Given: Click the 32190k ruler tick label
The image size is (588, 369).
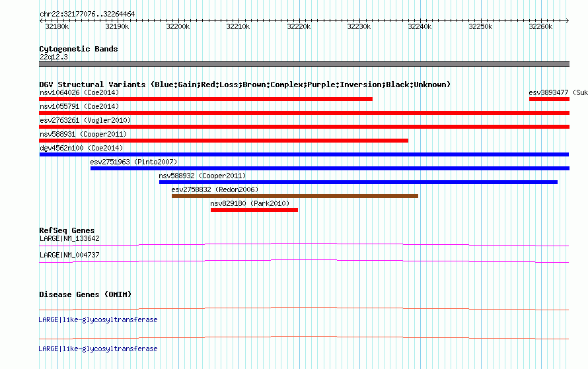Looking at the screenshot, I should pyautogui.click(x=118, y=26).
